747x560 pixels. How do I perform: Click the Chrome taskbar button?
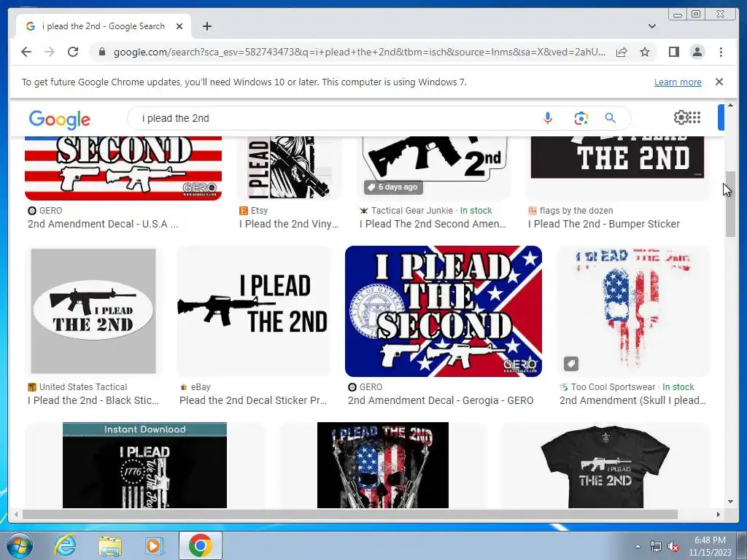point(200,545)
